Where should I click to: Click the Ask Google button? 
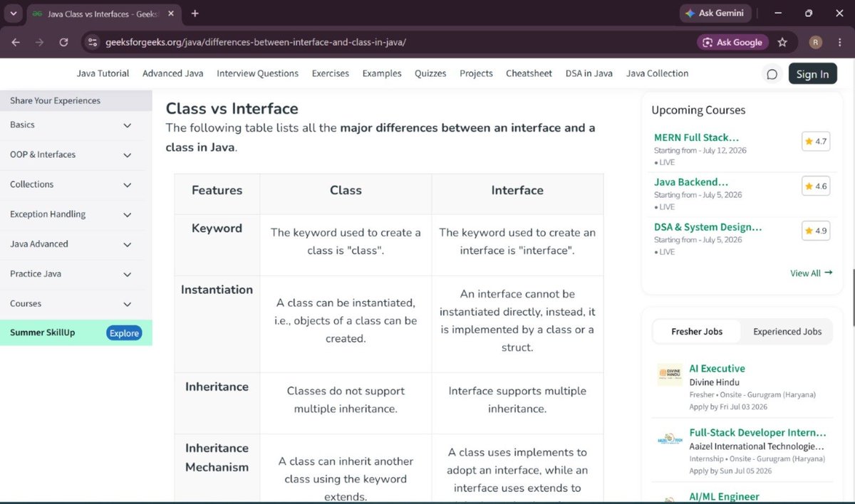pyautogui.click(x=732, y=42)
